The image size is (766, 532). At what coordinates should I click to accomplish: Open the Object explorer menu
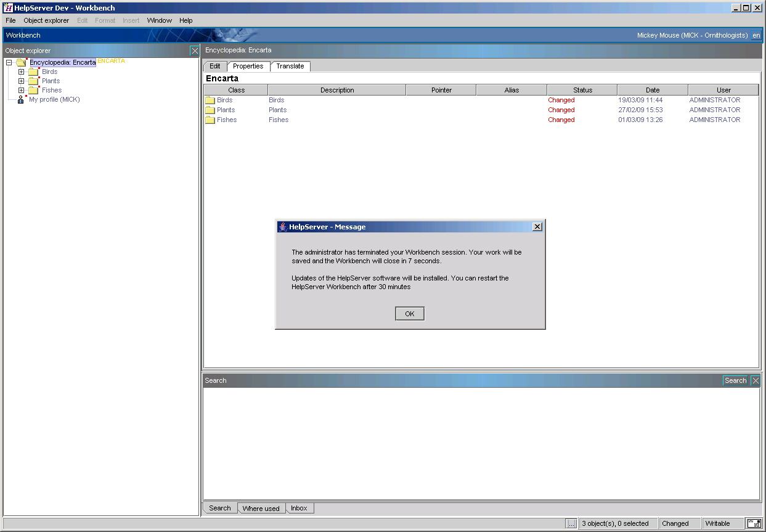pyautogui.click(x=46, y=20)
